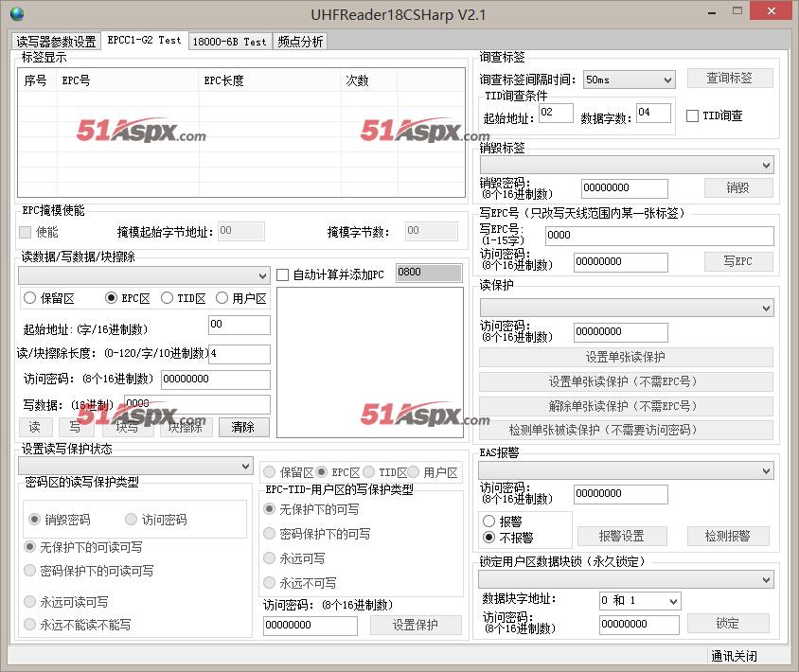The height and width of the screenshot is (672, 799).
Task: Click the 查询标签 button
Action: click(x=728, y=79)
